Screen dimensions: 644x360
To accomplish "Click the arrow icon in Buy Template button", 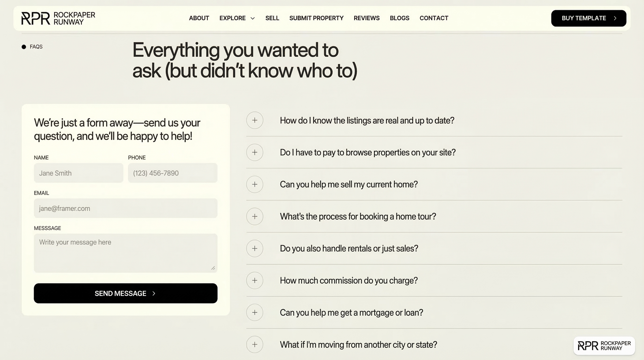I will (615, 18).
